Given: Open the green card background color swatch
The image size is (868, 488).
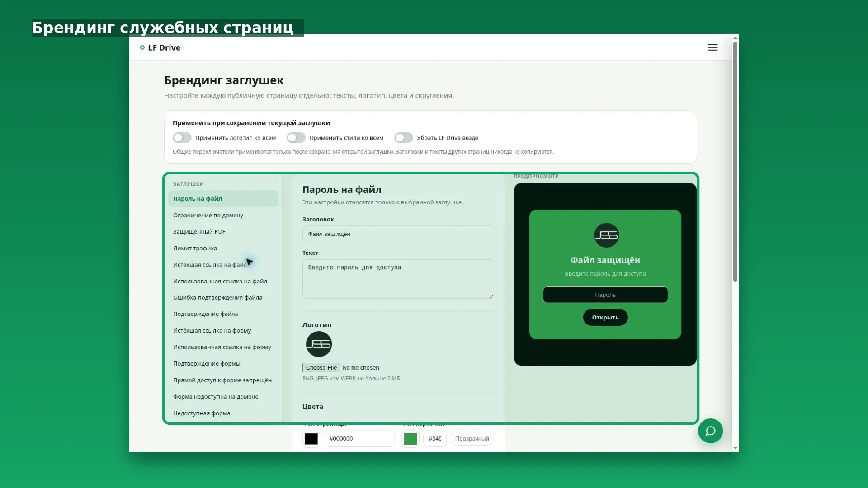Looking at the screenshot, I should (410, 439).
